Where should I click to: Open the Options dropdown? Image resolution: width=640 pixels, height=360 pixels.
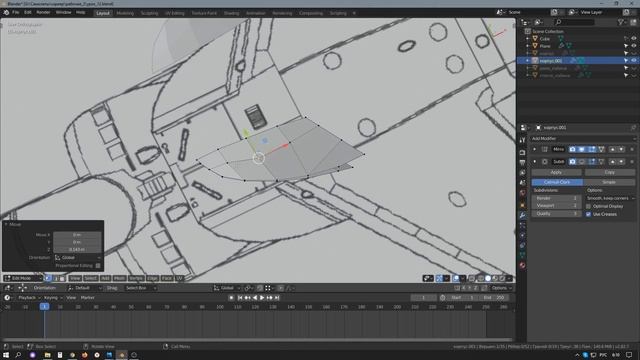501,288
